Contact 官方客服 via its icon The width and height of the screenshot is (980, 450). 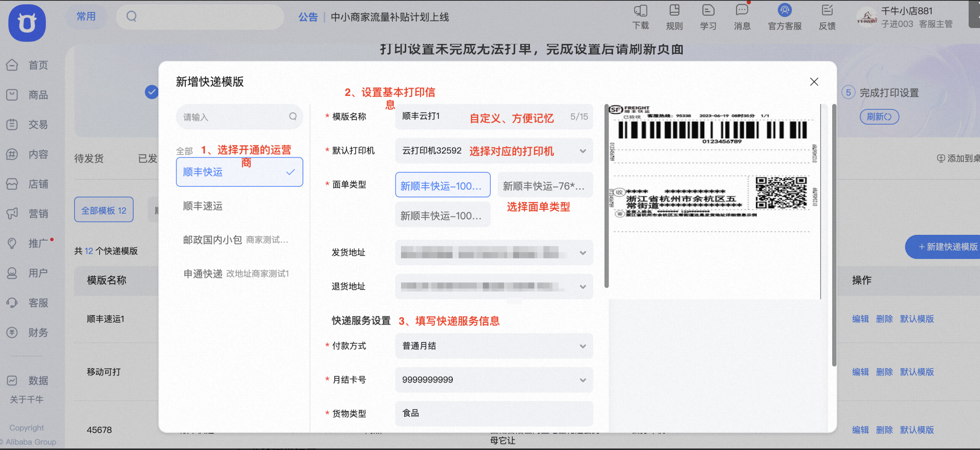[x=785, y=10]
